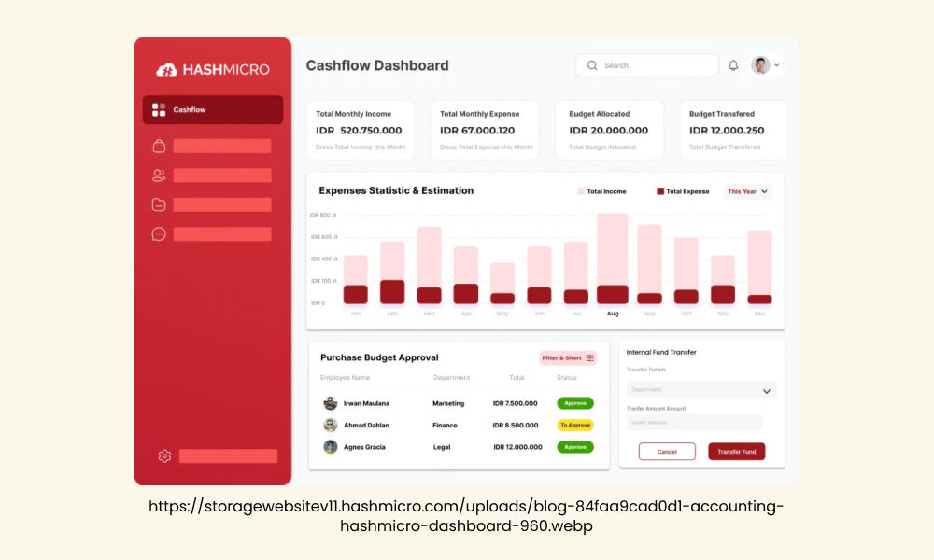934x560 pixels.
Task: Open the folder sidebar menu bar
Action: [222, 204]
